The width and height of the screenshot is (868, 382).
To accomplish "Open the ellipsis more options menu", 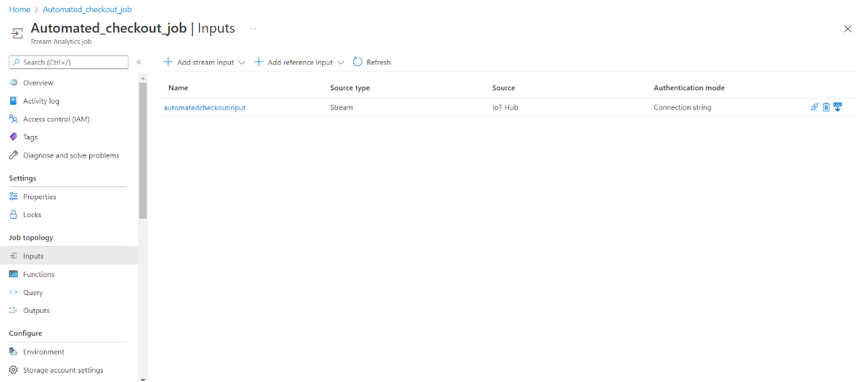I will click(253, 29).
